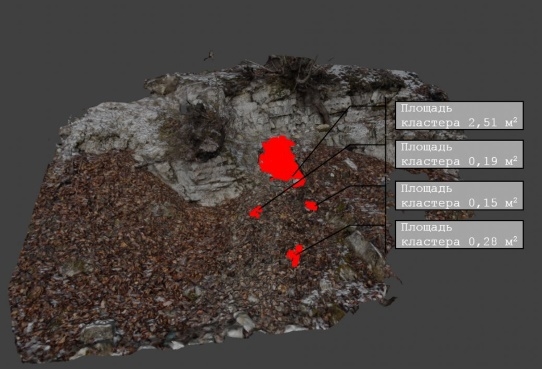
Task: Click the small red cluster linked to the 0,15 м² label
Action: tap(311, 206)
